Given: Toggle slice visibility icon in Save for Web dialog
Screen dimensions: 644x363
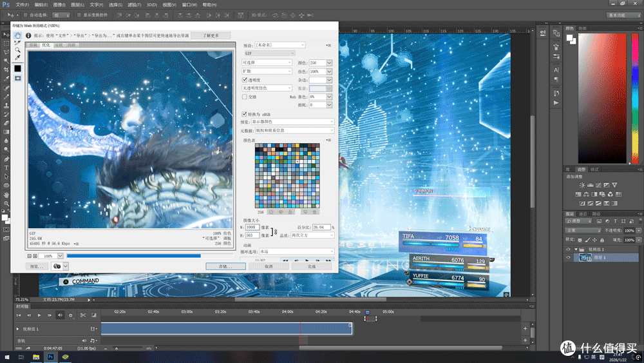Looking at the screenshot, I should 17,78.
